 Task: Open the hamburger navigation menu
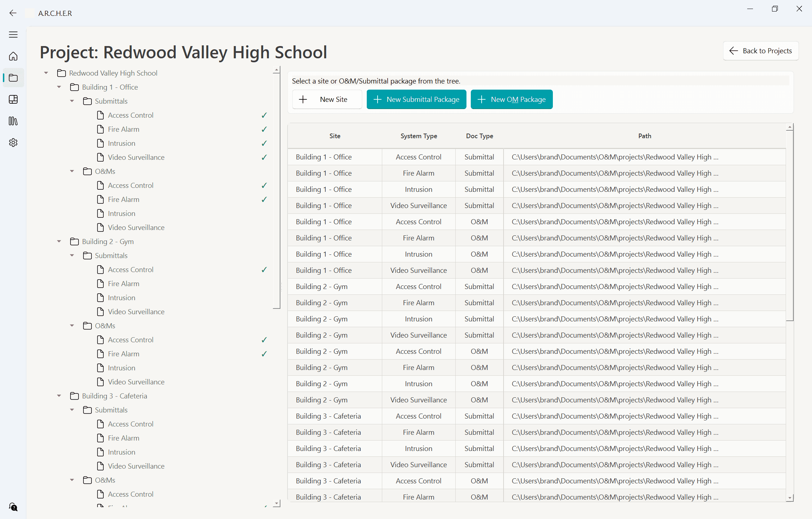point(13,34)
